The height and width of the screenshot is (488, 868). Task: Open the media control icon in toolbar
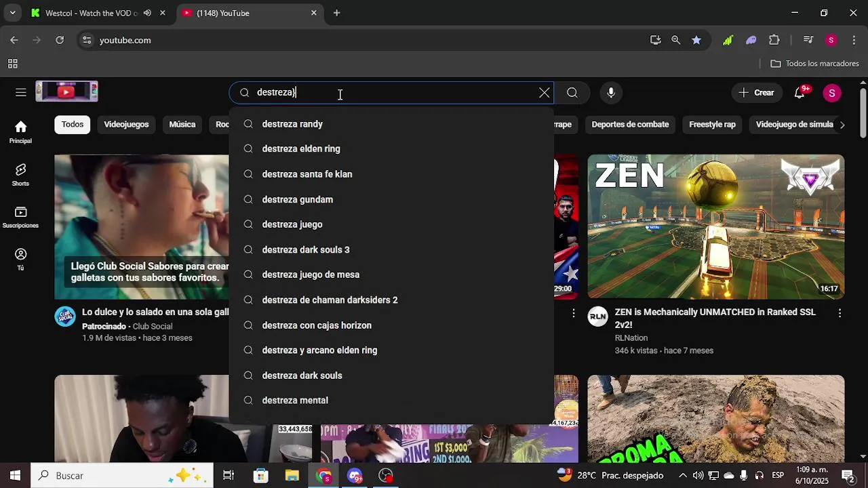click(808, 40)
